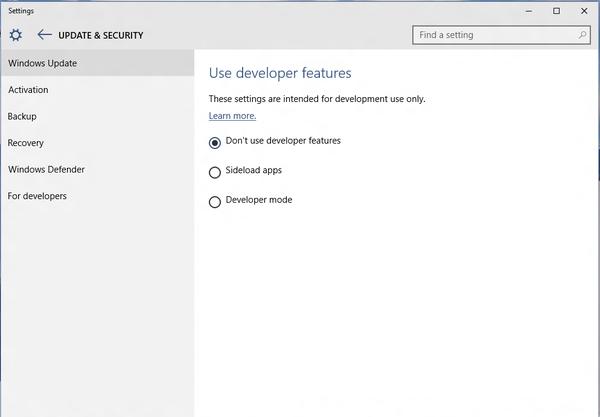The height and width of the screenshot is (417, 600).
Task: Select For developers in the sidebar
Action: pos(97,196)
